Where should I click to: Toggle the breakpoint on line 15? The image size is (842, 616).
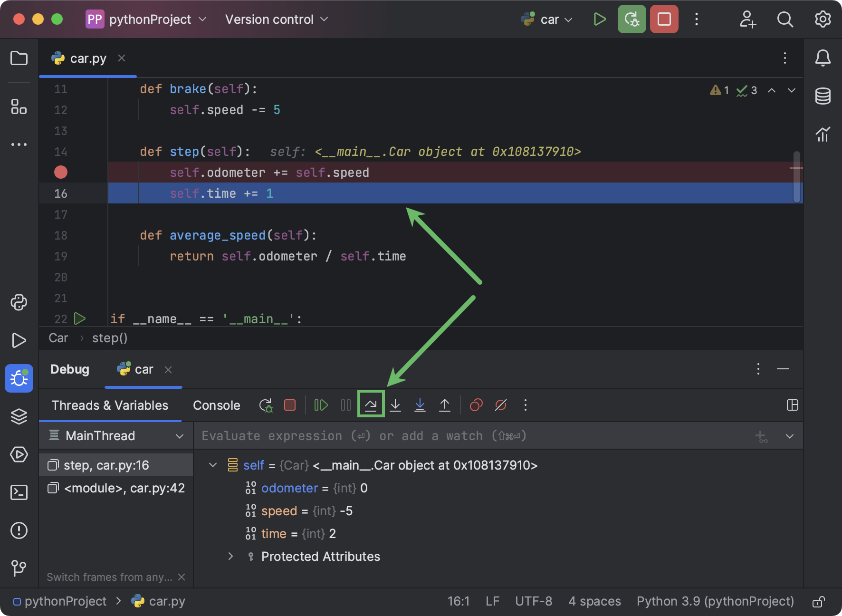click(x=61, y=172)
